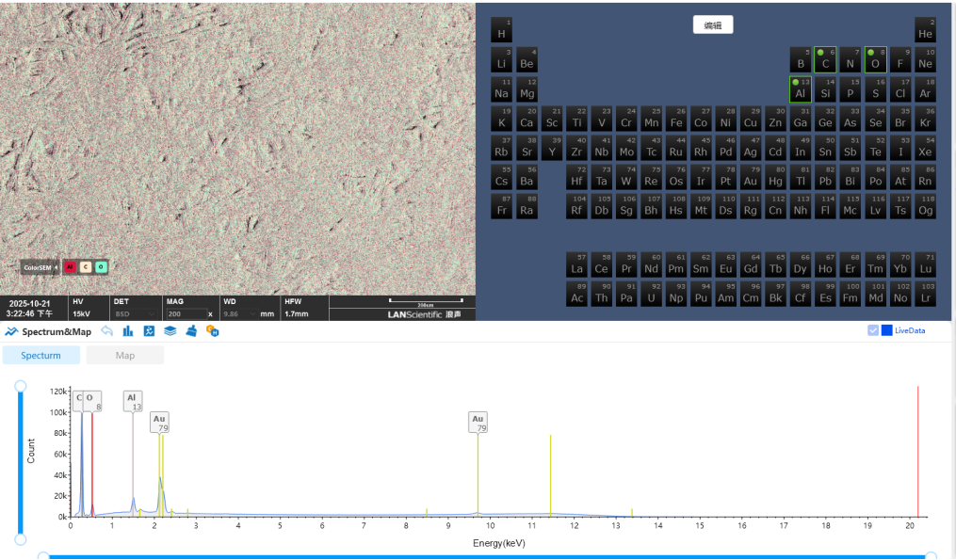This screenshot has height=560, width=956.
Task: Deselect Carbon (C) in the periodic table
Action: click(x=825, y=60)
